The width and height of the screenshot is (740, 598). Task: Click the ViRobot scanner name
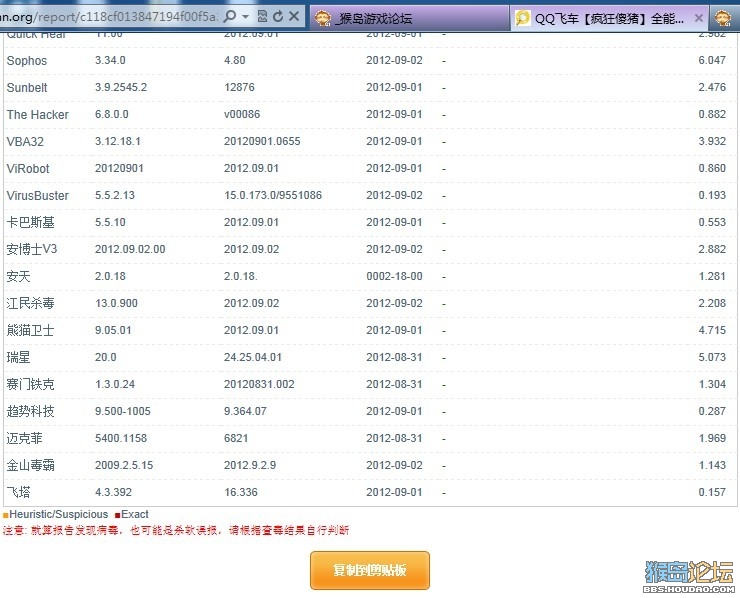[x=28, y=168]
